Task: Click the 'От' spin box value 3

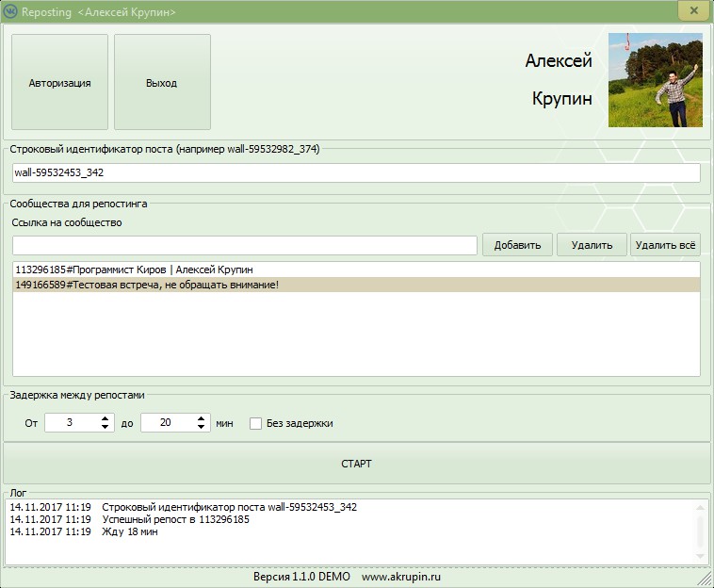Action: click(x=72, y=423)
